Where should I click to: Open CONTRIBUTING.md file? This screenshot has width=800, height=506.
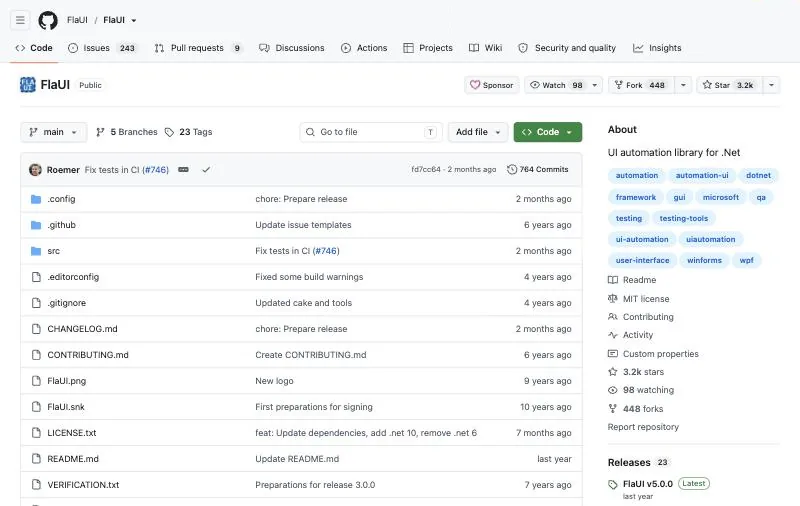click(x=88, y=355)
